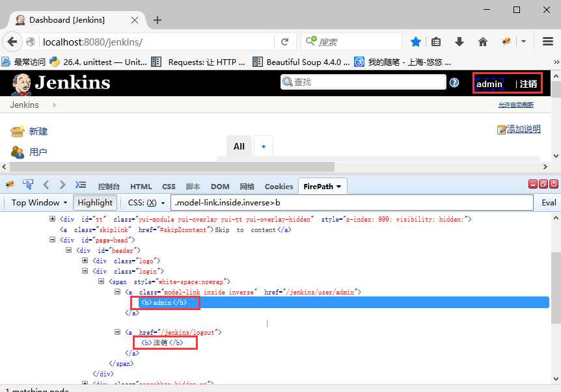Expand the Jenkins breadcrumb arrow
561x392 pixels.
click(54, 105)
